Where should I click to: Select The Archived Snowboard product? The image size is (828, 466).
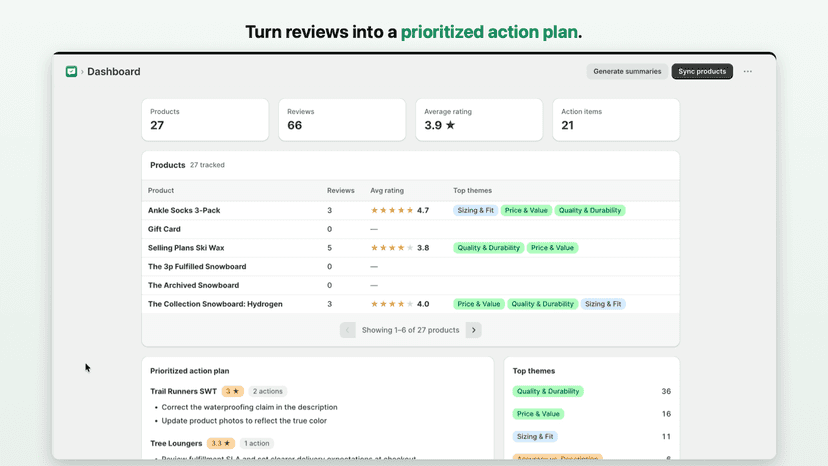coord(410,285)
